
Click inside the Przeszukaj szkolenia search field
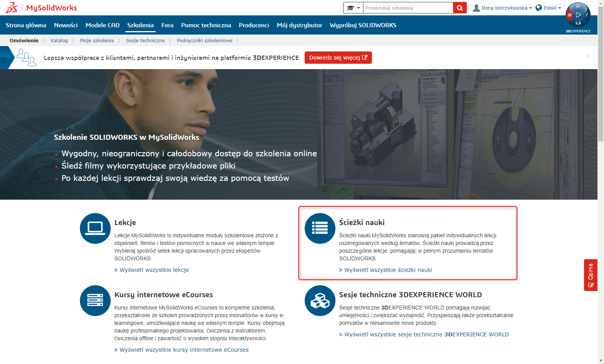click(x=408, y=8)
